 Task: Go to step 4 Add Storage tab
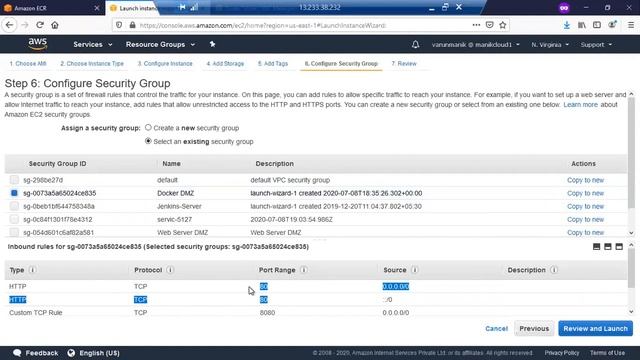pyautogui.click(x=225, y=64)
